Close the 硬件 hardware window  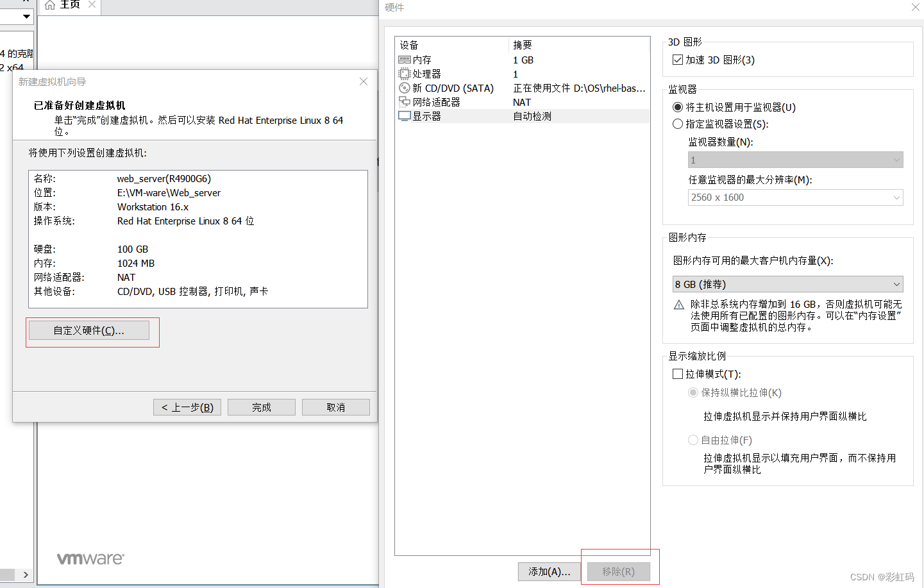pos(916,7)
